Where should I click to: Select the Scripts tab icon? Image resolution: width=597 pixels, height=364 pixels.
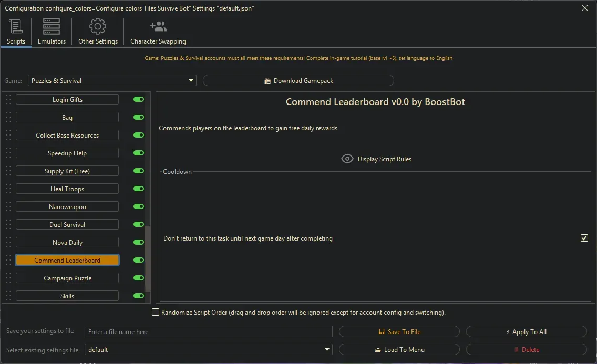pyautogui.click(x=15, y=26)
